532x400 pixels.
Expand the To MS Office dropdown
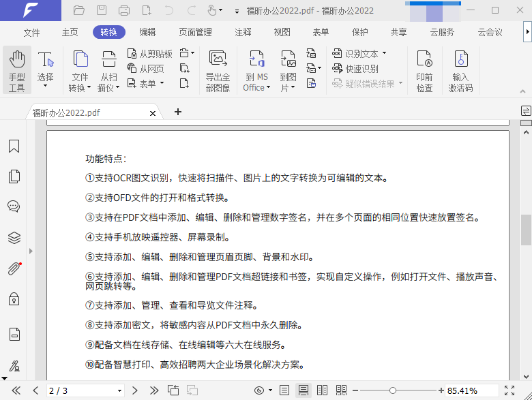pos(256,87)
